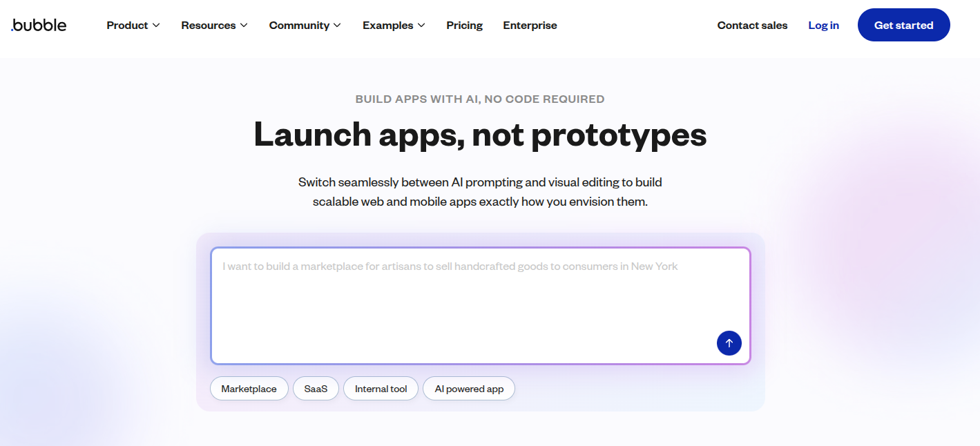The width and height of the screenshot is (980, 446).
Task: Click the Contact sales link
Action: point(752,26)
